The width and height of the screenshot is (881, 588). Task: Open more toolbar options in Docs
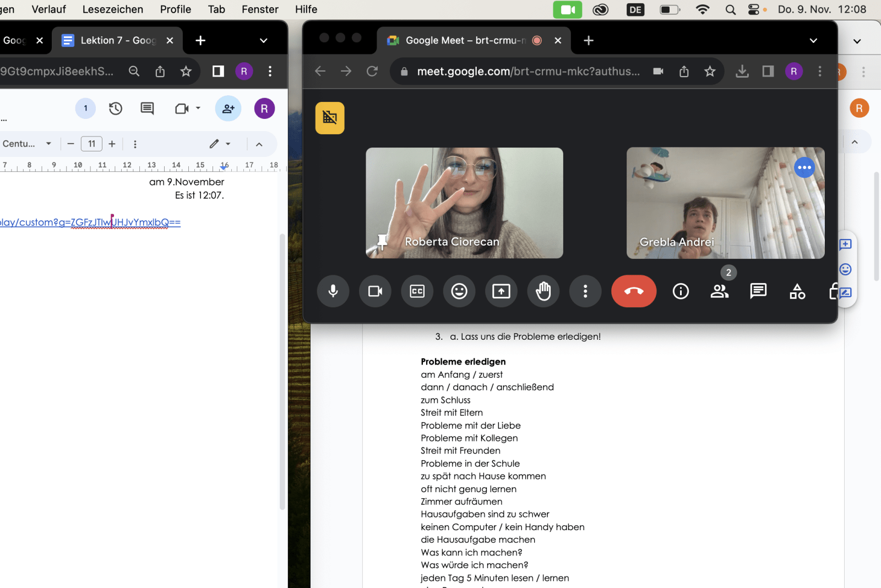coord(135,144)
